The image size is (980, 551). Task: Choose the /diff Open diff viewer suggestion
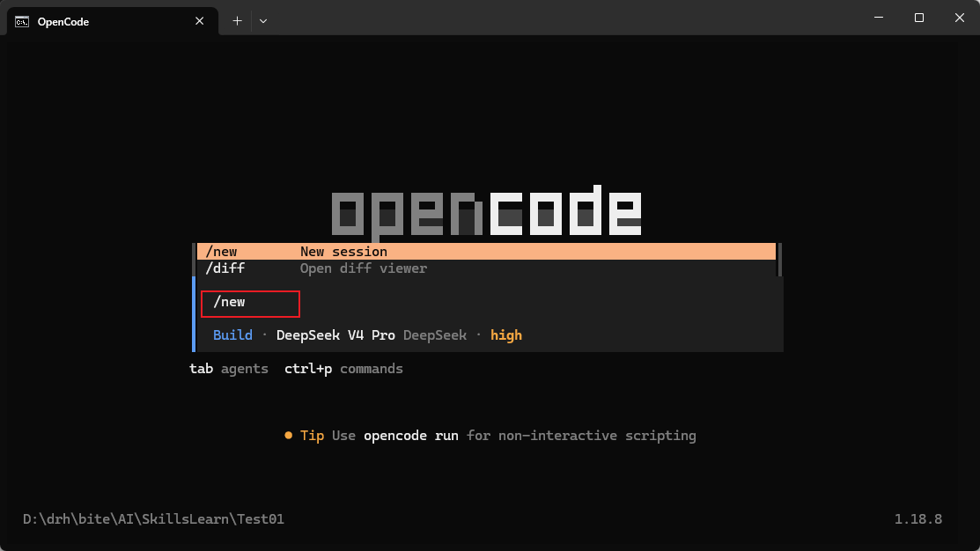[486, 268]
